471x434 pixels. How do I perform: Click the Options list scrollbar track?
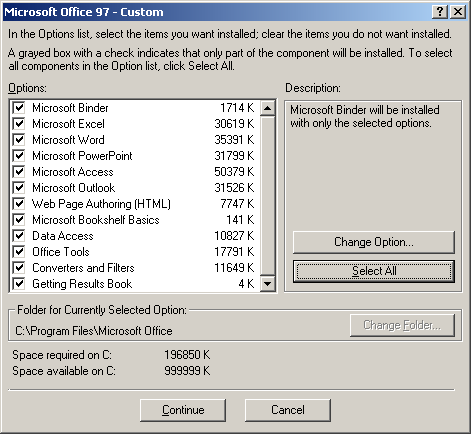click(267, 196)
